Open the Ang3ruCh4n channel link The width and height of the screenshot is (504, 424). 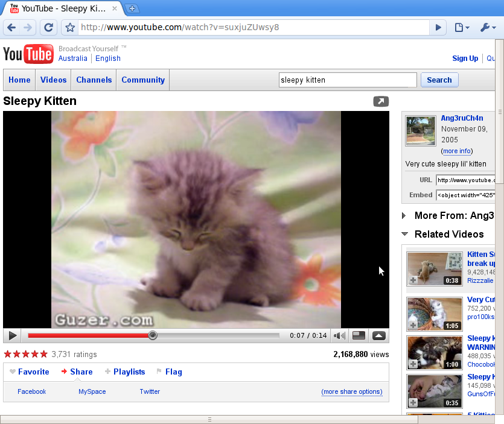[x=462, y=118]
